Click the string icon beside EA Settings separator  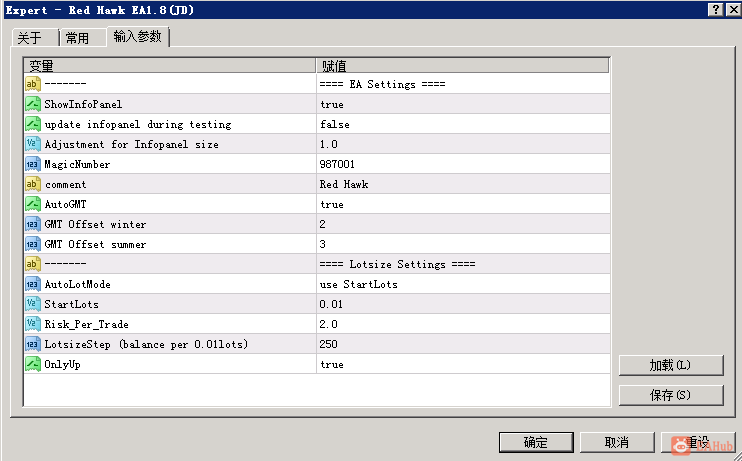pos(33,84)
